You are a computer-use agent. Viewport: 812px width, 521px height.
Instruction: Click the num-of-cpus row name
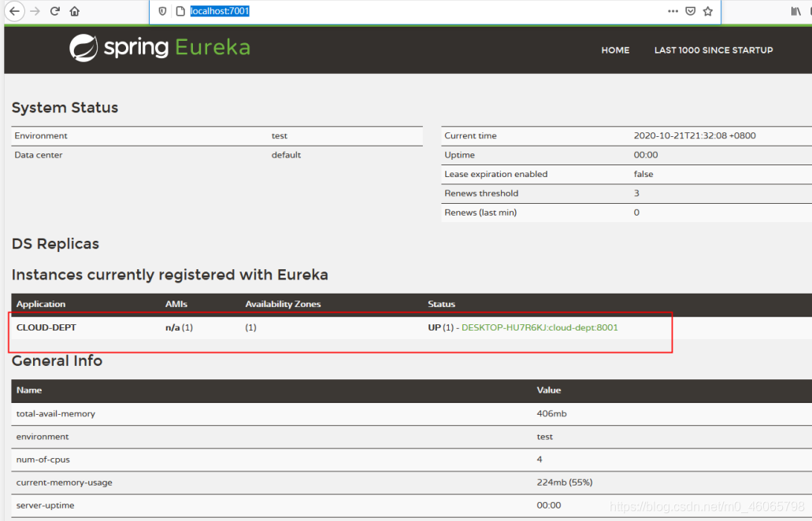[43, 460]
